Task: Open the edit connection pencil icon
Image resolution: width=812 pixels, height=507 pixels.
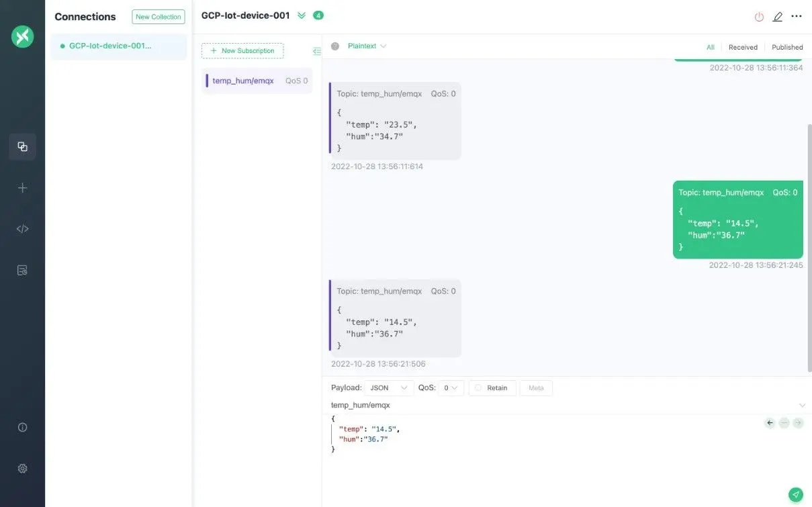Action: 777,17
